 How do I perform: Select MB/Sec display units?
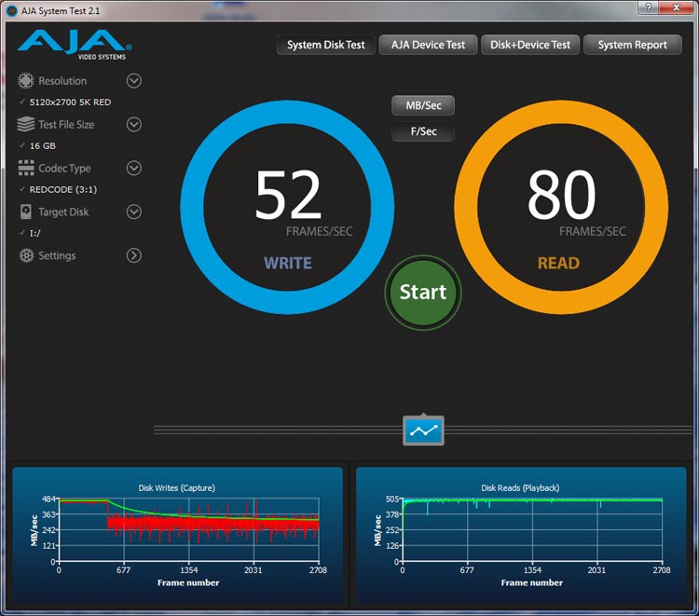pyautogui.click(x=423, y=105)
